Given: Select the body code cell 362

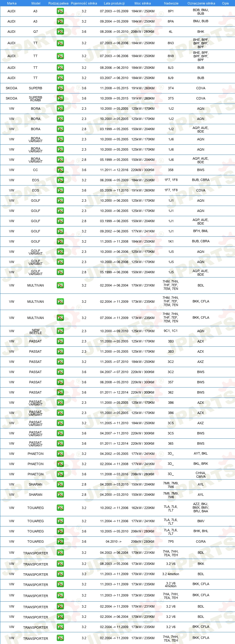Looking at the screenshot, I should click(x=171, y=392).
